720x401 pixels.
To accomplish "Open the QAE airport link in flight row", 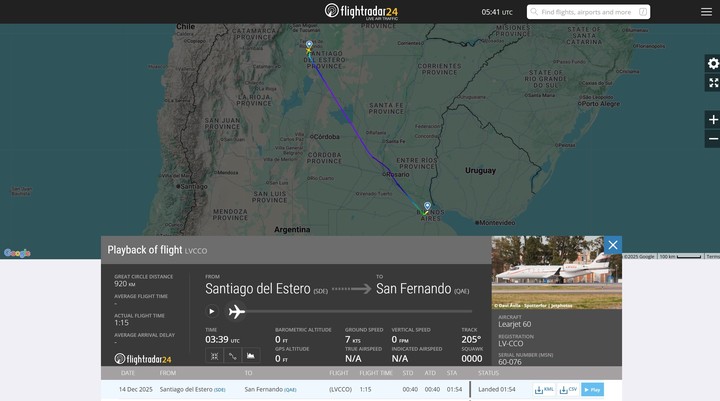I will (290, 390).
